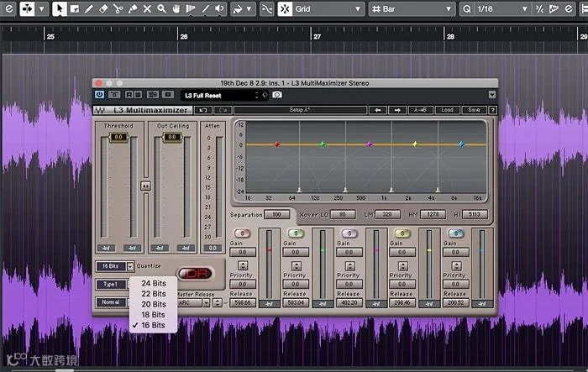Viewport: 588px width, 372px height.
Task: Choose 18 Bits from quantize menu
Action: 154,315
